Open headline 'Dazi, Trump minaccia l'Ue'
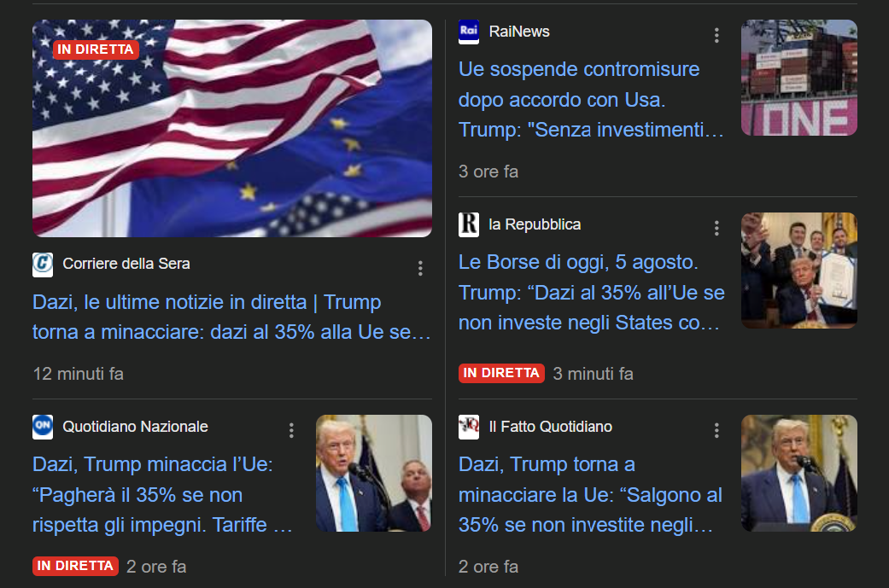The image size is (889, 588). point(162,494)
